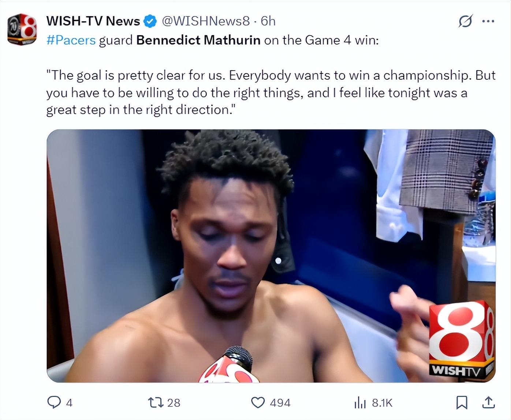Like the tweet with 494 likes
The image size is (511, 420).
[258, 402]
